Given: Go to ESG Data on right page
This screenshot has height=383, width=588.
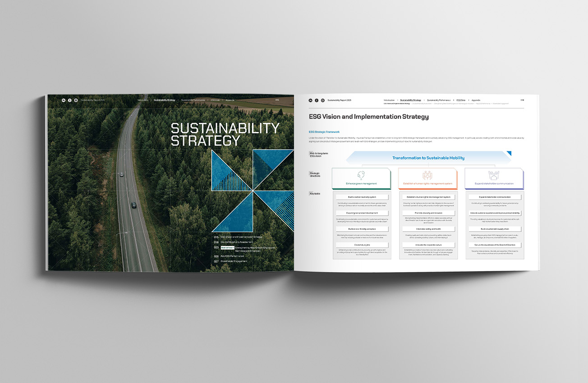Looking at the screenshot, I should pos(461,100).
